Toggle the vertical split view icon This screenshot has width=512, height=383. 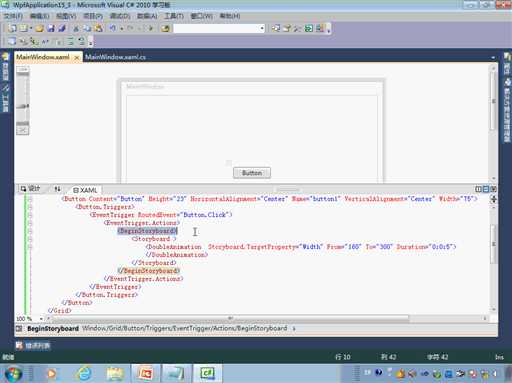pyautogui.click(x=478, y=189)
